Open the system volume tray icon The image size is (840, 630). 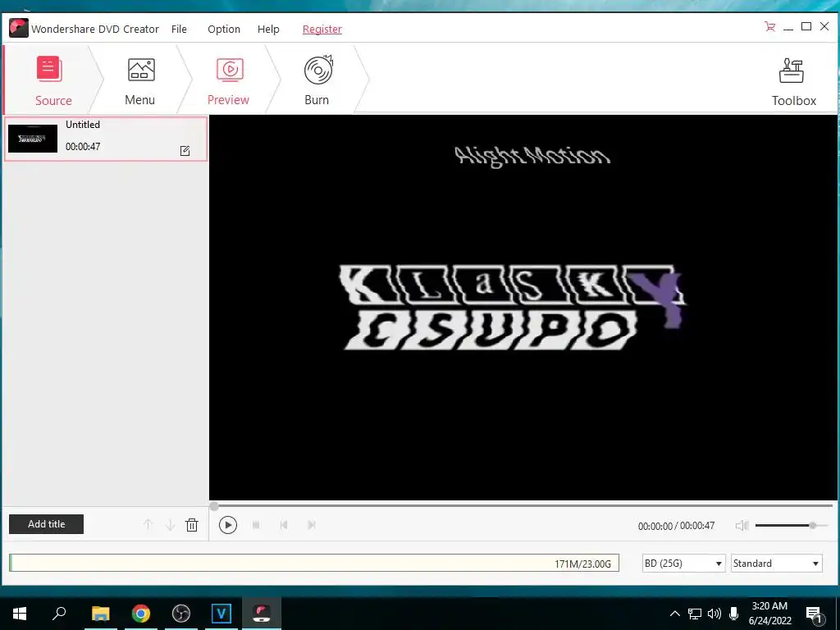(x=714, y=614)
